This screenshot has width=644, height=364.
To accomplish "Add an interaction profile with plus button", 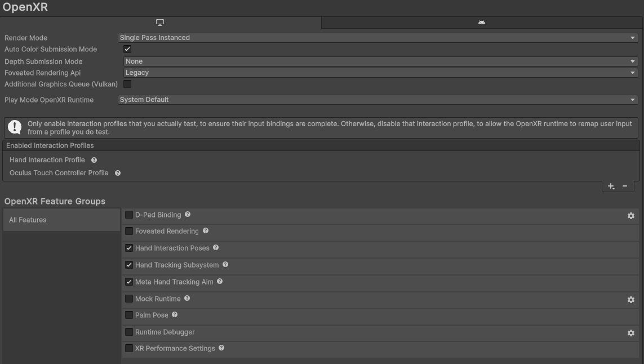I will tap(611, 187).
